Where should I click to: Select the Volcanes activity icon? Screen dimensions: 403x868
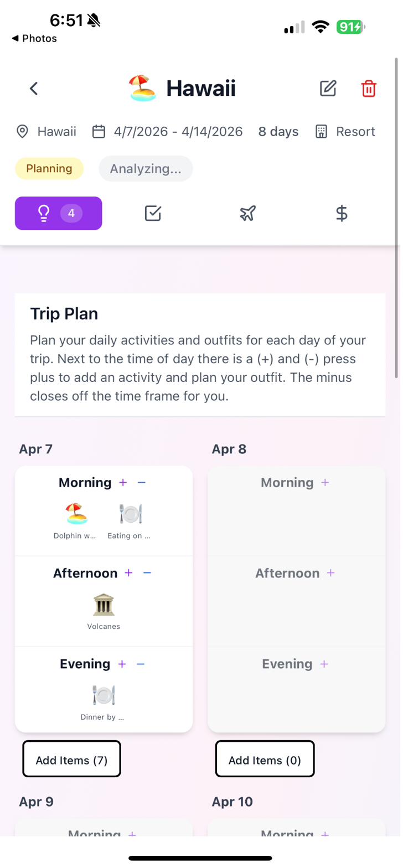104,604
